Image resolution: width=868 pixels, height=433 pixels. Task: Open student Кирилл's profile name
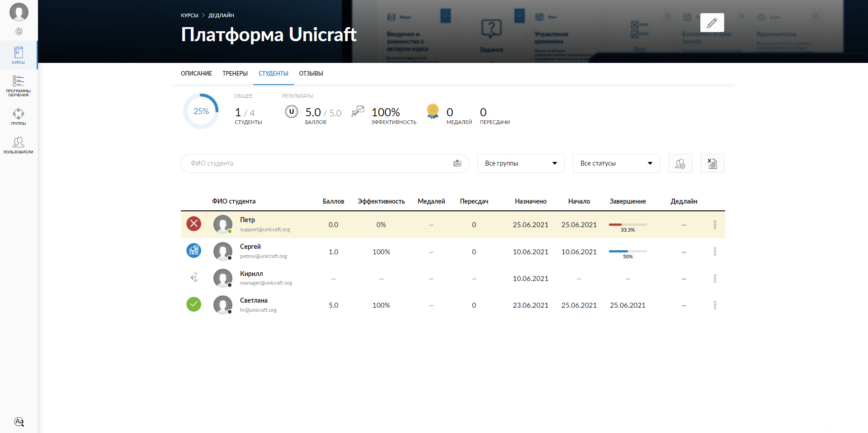coord(251,274)
